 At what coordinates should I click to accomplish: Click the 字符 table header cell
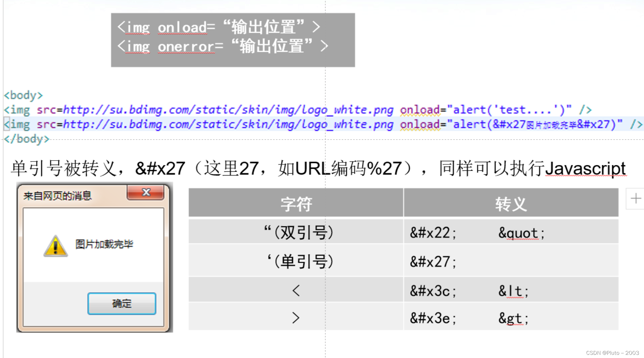[296, 203]
